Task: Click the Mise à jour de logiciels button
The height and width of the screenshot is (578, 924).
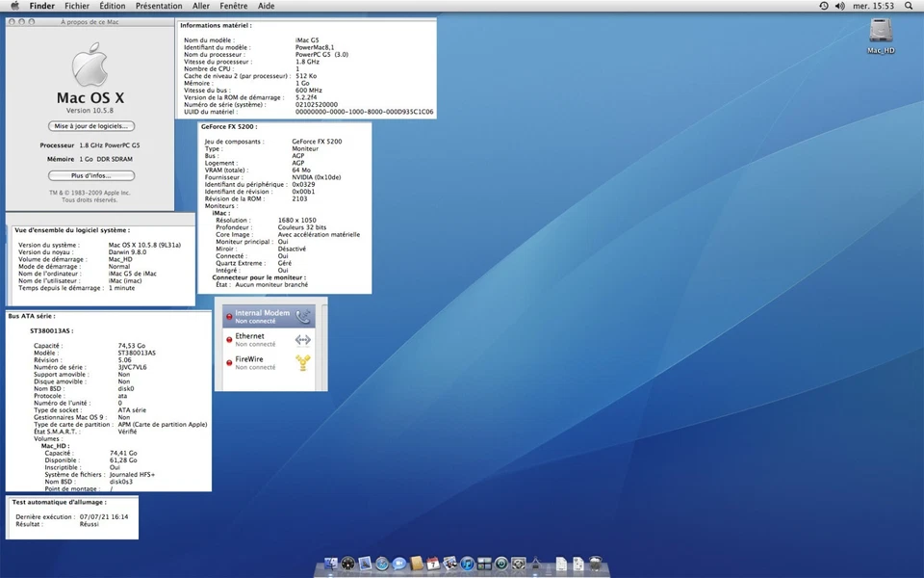Action: (91, 126)
